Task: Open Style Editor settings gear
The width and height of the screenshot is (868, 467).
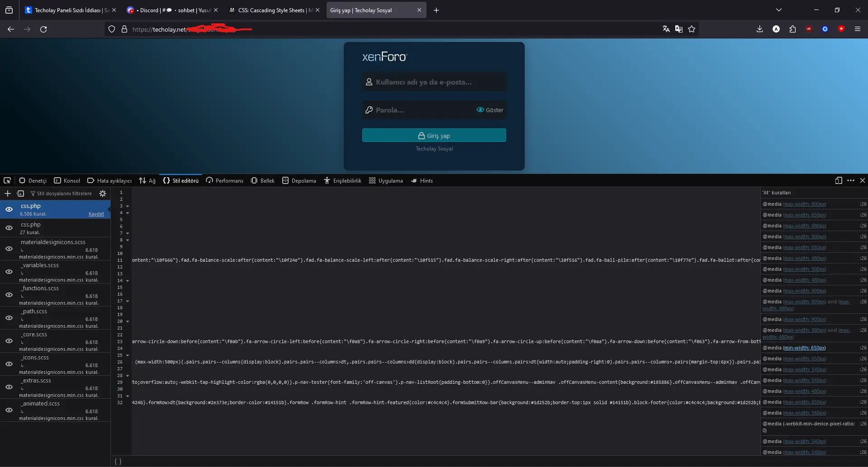Action: [103, 193]
